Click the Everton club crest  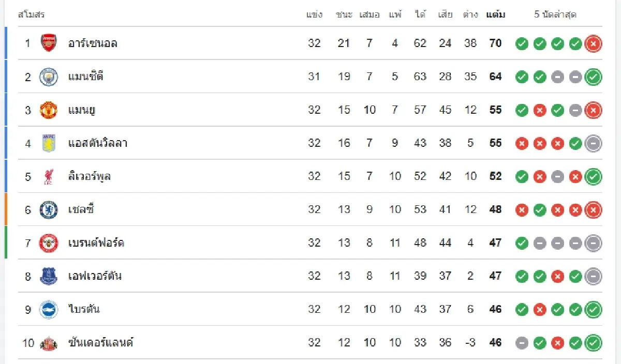point(49,276)
